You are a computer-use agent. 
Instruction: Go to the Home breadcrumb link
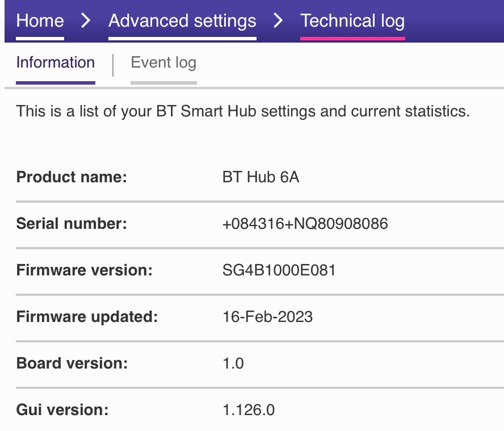coord(40,21)
